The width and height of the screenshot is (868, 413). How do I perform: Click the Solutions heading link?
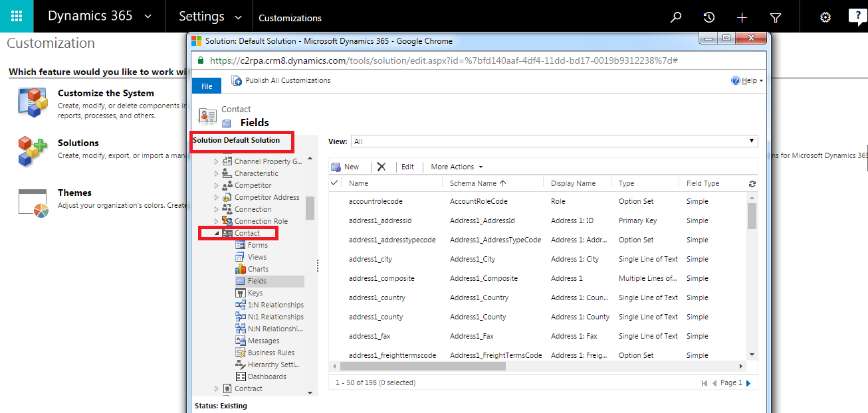coord(78,143)
